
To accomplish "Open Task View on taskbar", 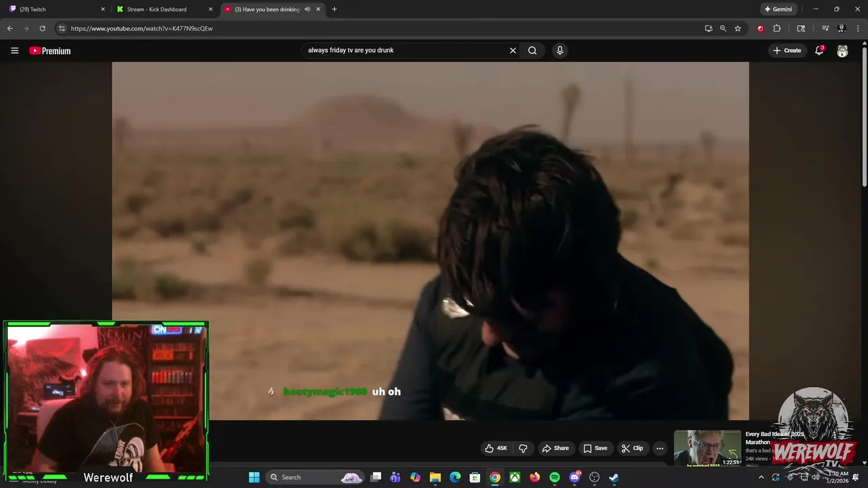I will pos(376,477).
